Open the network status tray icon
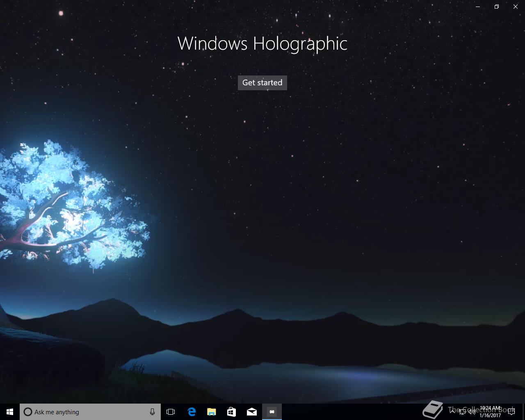Image resolution: width=525 pixels, height=420 pixels. (x=462, y=412)
